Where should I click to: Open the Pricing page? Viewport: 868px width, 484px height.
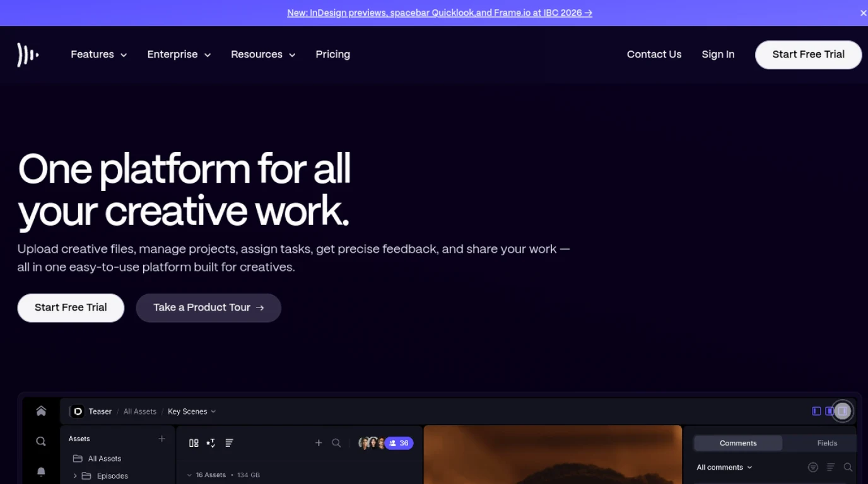click(332, 55)
